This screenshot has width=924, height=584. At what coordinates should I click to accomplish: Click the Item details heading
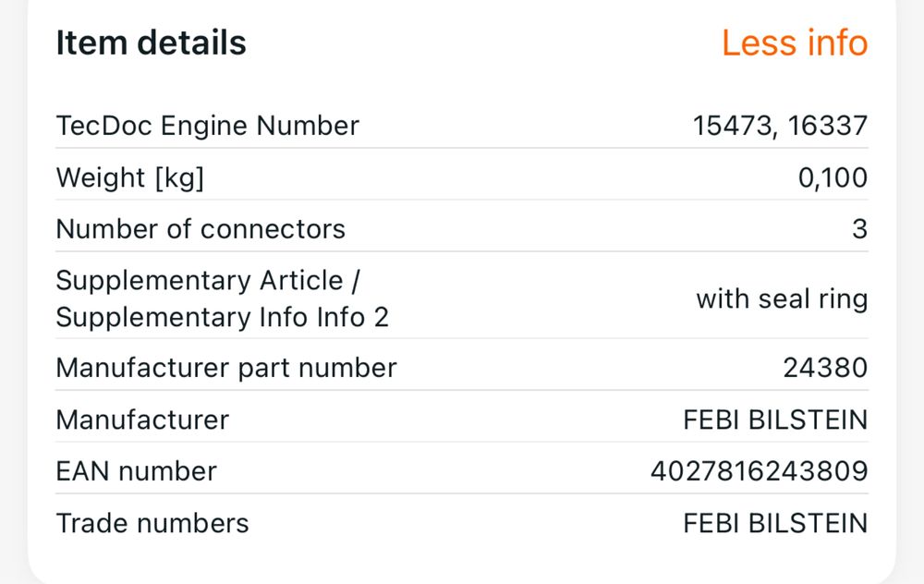(151, 43)
